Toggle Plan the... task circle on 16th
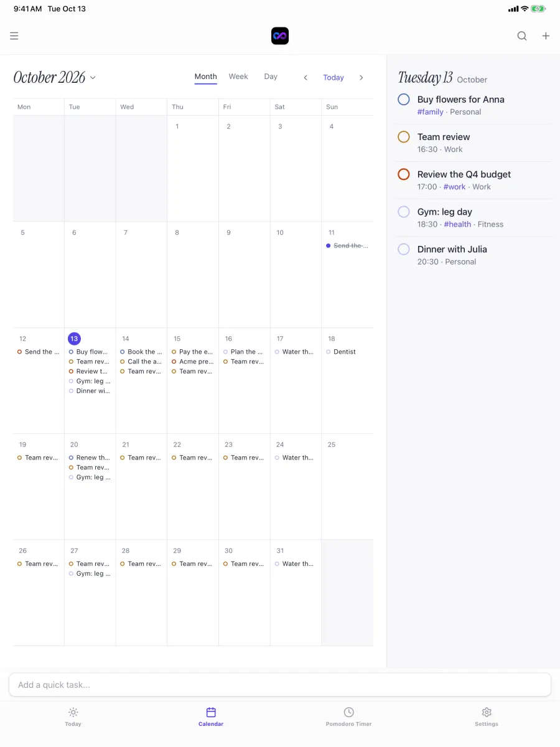560x747 pixels. [x=225, y=352]
